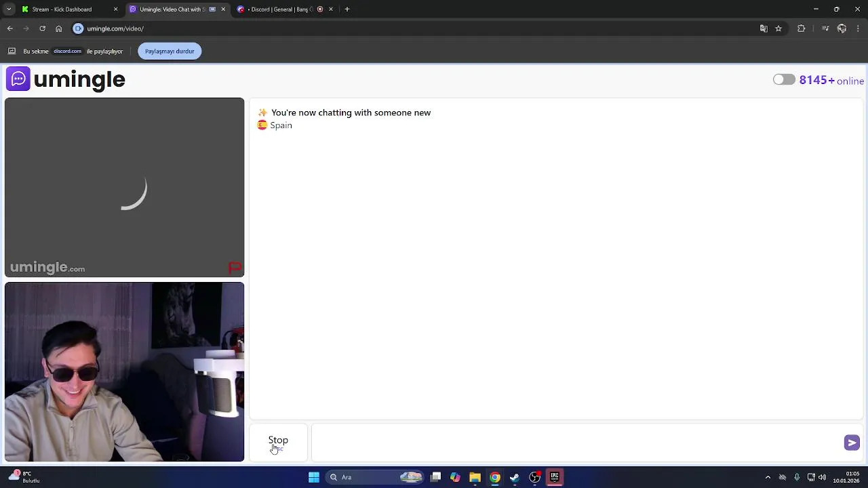Click your own webcam preview
The height and width of the screenshot is (488, 868).
point(125,372)
